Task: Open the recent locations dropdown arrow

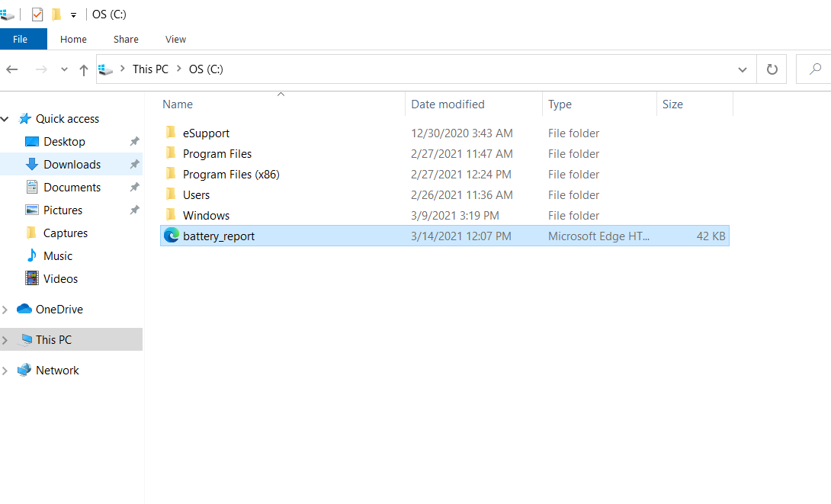Action: [64, 69]
